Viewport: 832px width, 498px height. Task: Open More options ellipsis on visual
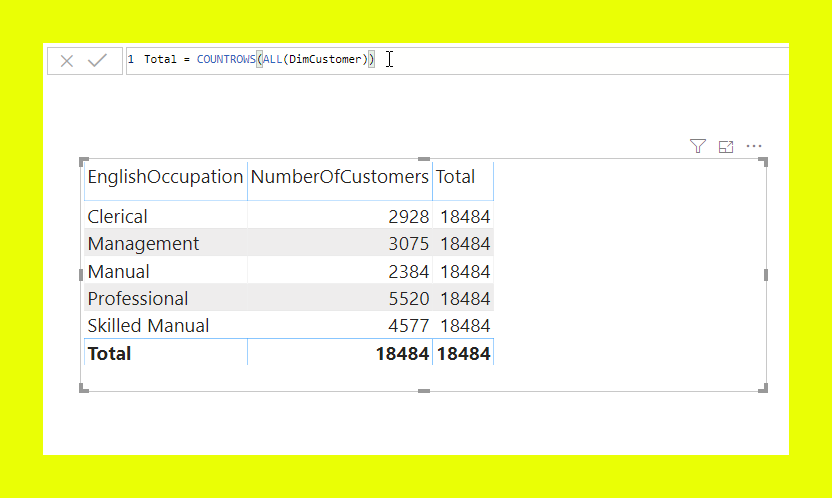click(755, 147)
